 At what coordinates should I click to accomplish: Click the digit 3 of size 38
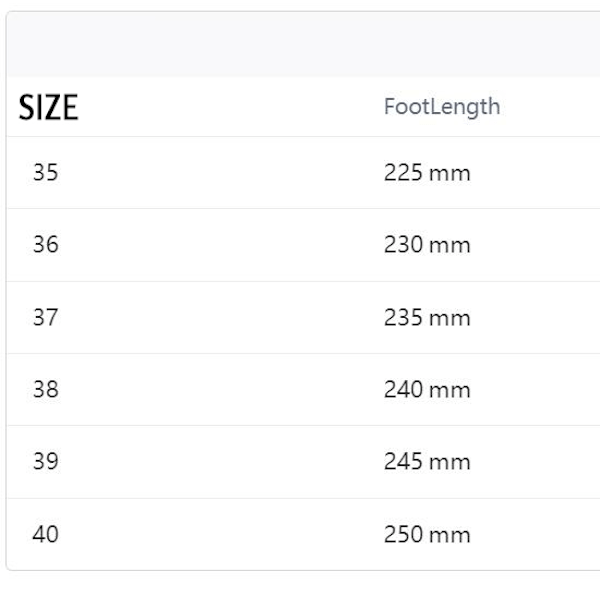(x=39, y=389)
